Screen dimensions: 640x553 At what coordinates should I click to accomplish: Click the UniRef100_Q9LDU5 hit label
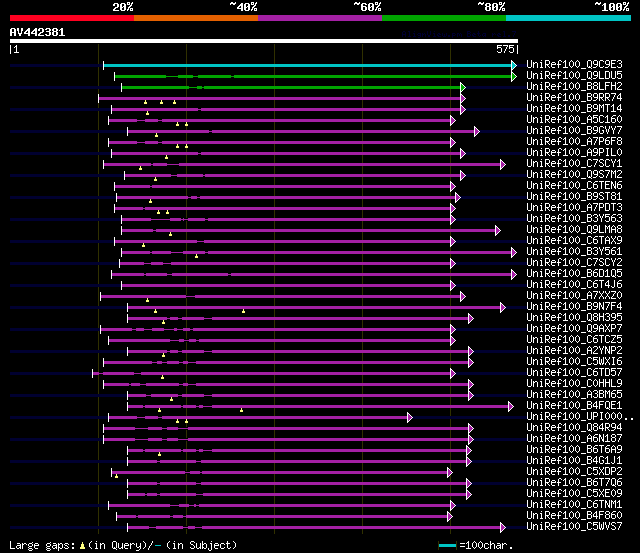click(x=574, y=76)
